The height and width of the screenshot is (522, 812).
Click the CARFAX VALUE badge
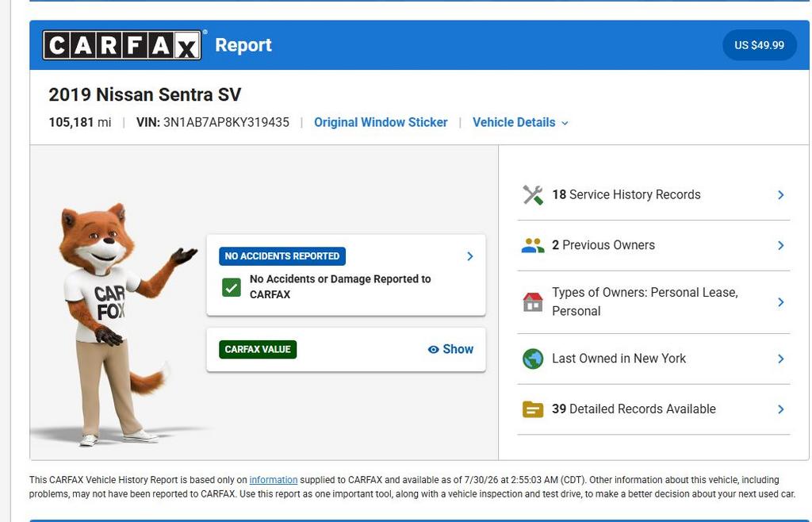[258, 350]
